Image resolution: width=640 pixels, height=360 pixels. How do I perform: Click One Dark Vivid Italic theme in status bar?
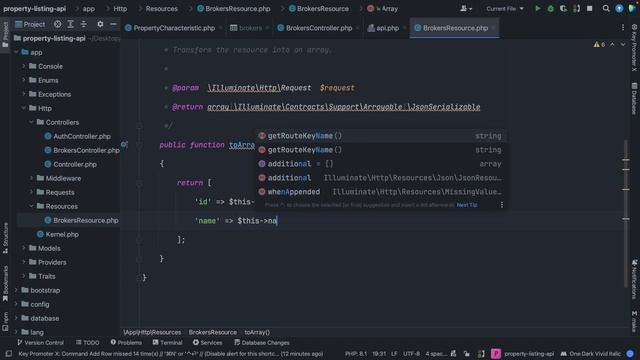pos(591,354)
